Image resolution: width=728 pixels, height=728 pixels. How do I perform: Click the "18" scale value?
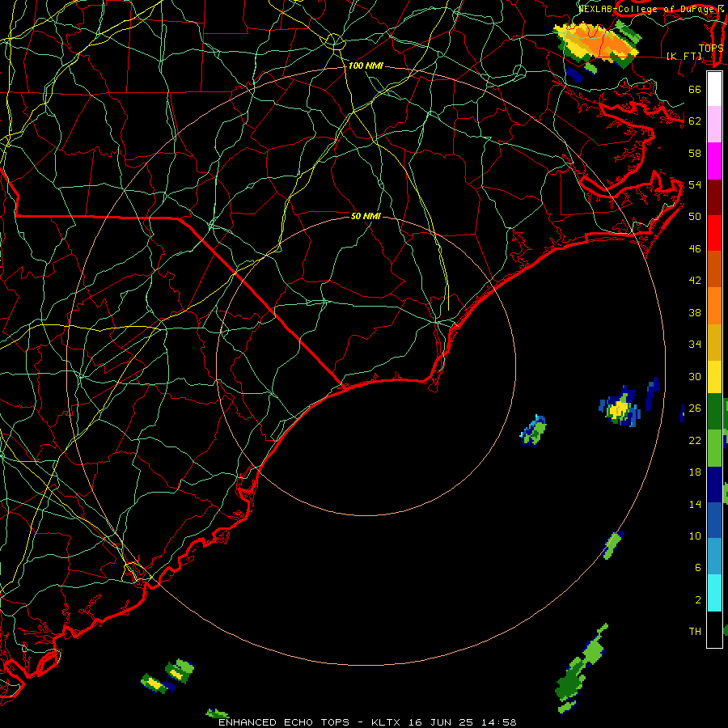click(695, 472)
